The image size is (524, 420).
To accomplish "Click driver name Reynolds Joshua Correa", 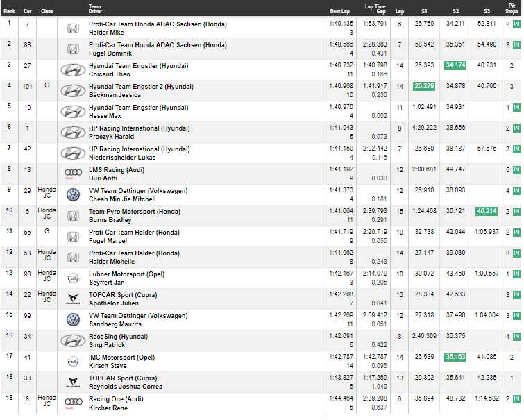I will pos(126,387).
